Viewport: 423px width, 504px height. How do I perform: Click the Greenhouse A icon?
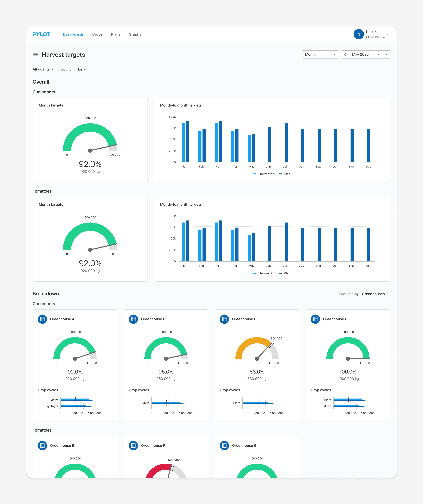(43, 319)
